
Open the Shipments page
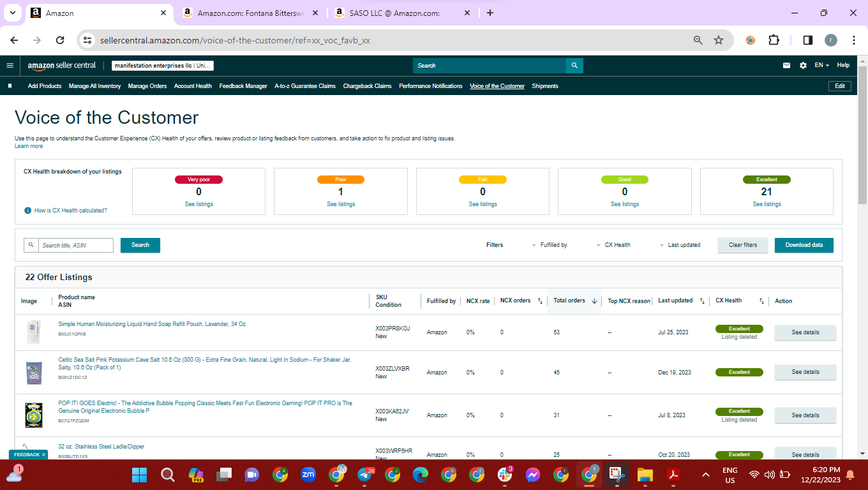545,86
